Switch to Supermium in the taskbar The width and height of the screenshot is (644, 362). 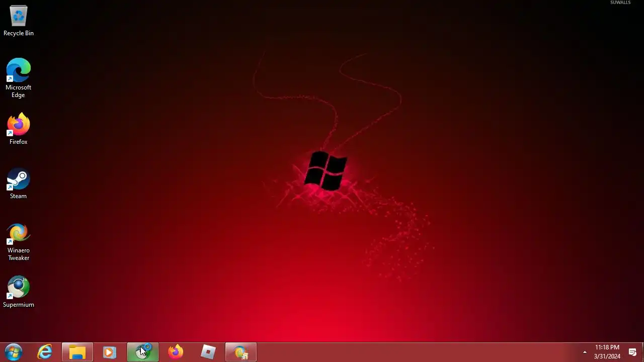[143, 352]
